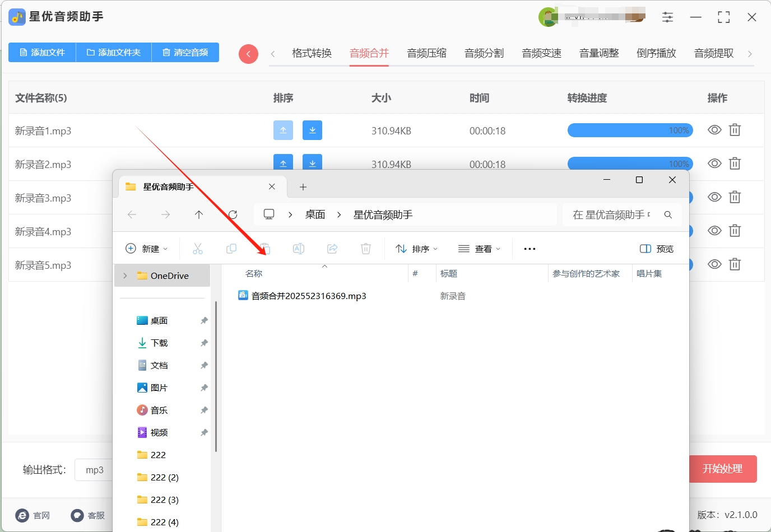Click the paste icon in Explorer toolbar
771x532 pixels.
coord(265,249)
